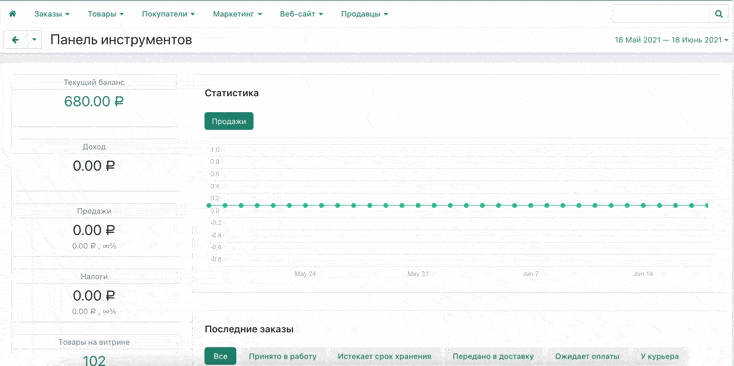Expand the dropdown next to back arrow
The width and height of the screenshot is (734, 366).
34,40
